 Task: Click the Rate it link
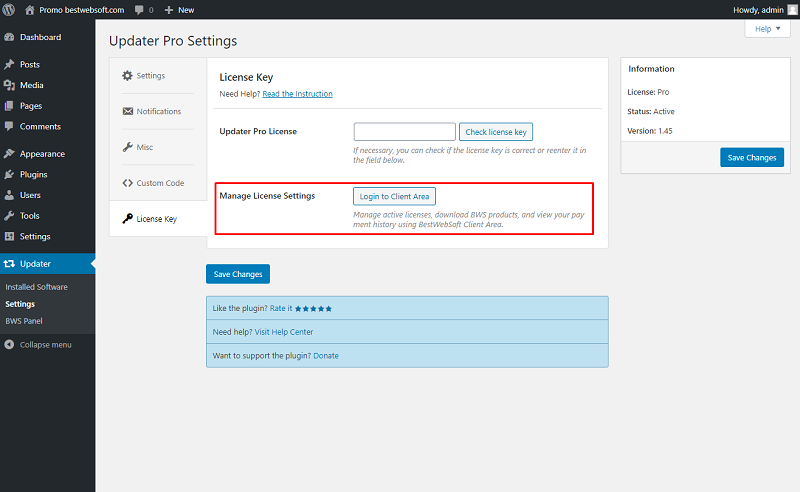pyautogui.click(x=281, y=308)
